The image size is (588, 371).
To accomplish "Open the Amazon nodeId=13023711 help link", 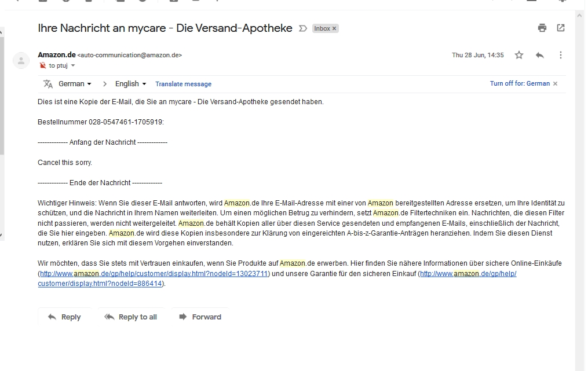I will [x=154, y=273].
